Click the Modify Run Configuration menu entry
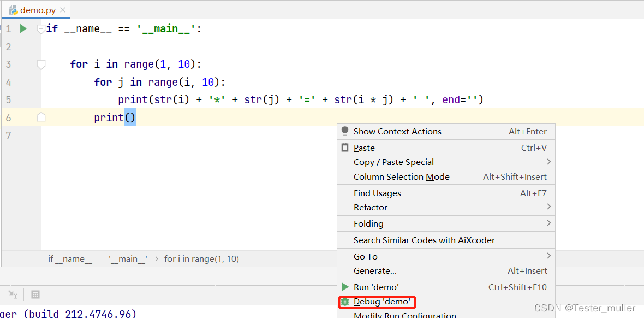This screenshot has height=318, width=644. click(446, 315)
